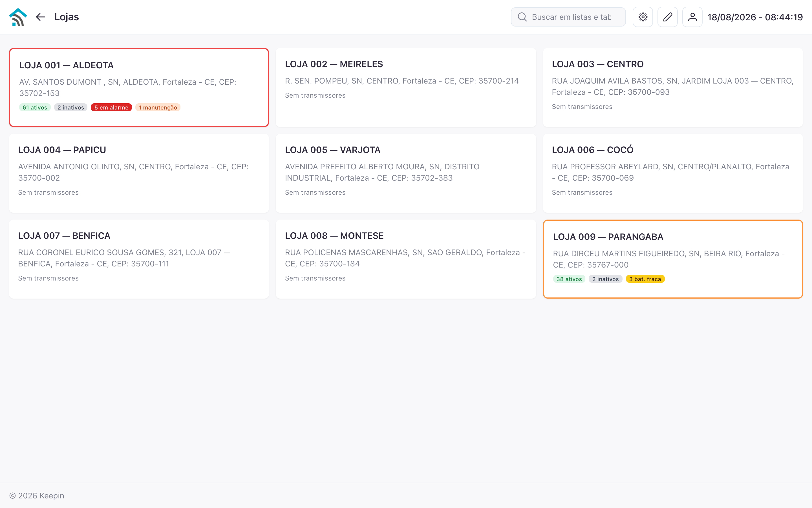Click the '2 inativos' badge in Aldeota
This screenshot has height=508, width=812.
point(71,108)
